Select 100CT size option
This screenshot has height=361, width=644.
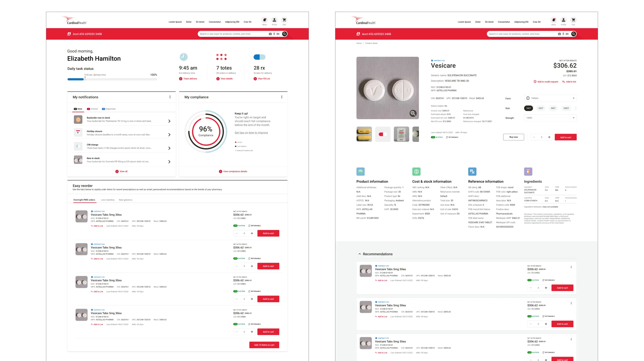coord(566,108)
